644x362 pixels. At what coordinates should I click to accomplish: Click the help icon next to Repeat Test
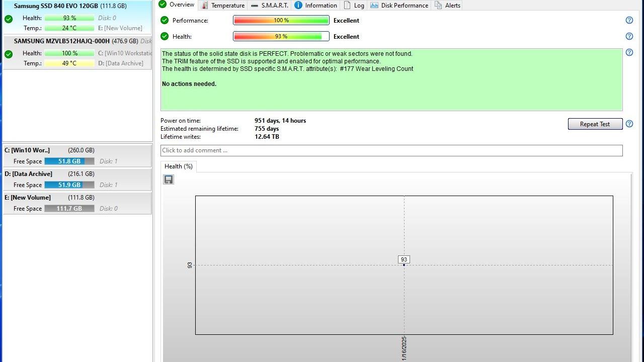point(629,124)
